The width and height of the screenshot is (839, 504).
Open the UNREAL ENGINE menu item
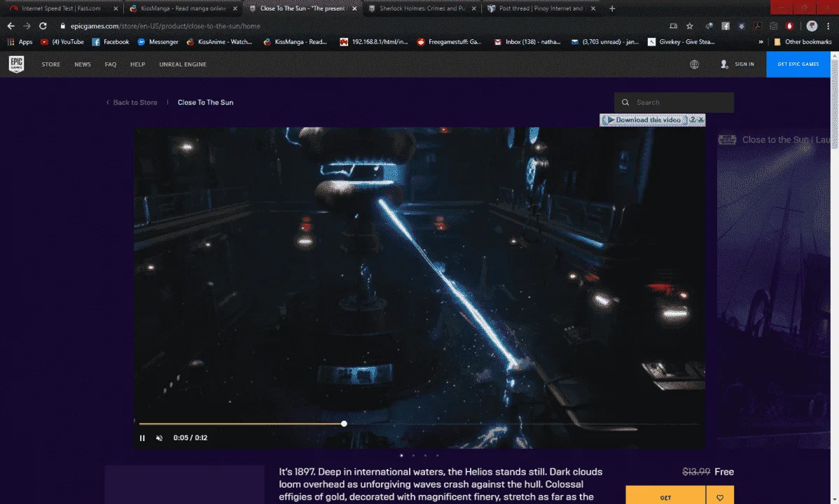click(183, 64)
